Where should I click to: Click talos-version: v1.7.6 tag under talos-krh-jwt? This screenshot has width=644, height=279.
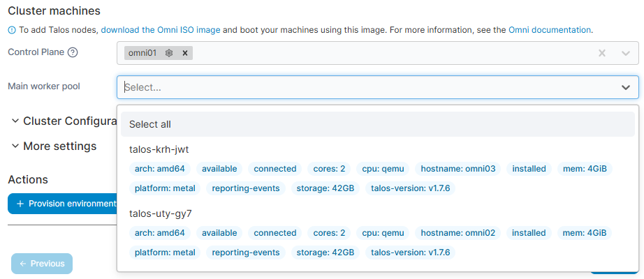point(411,188)
